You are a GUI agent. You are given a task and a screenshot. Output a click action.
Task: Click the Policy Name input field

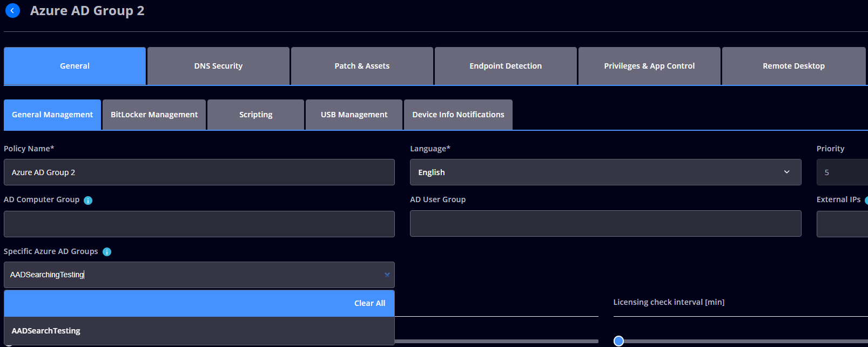tap(199, 172)
